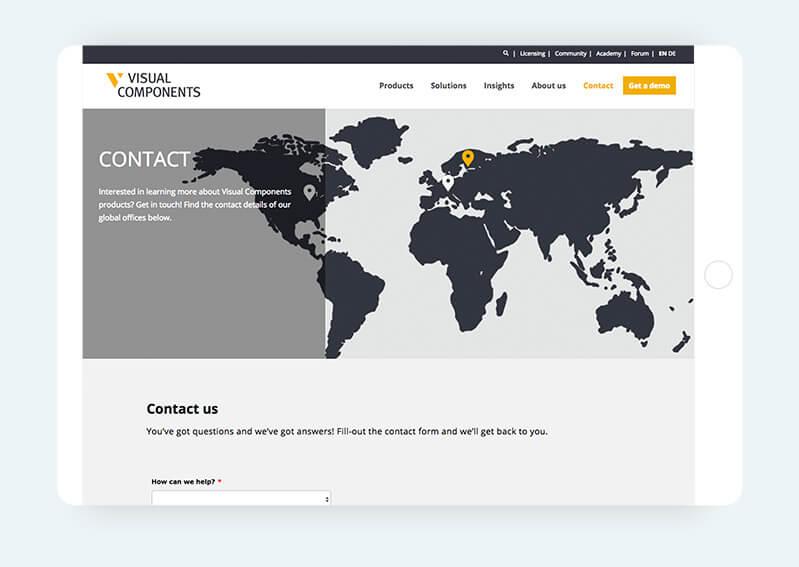Open the Insights menu

(x=499, y=86)
